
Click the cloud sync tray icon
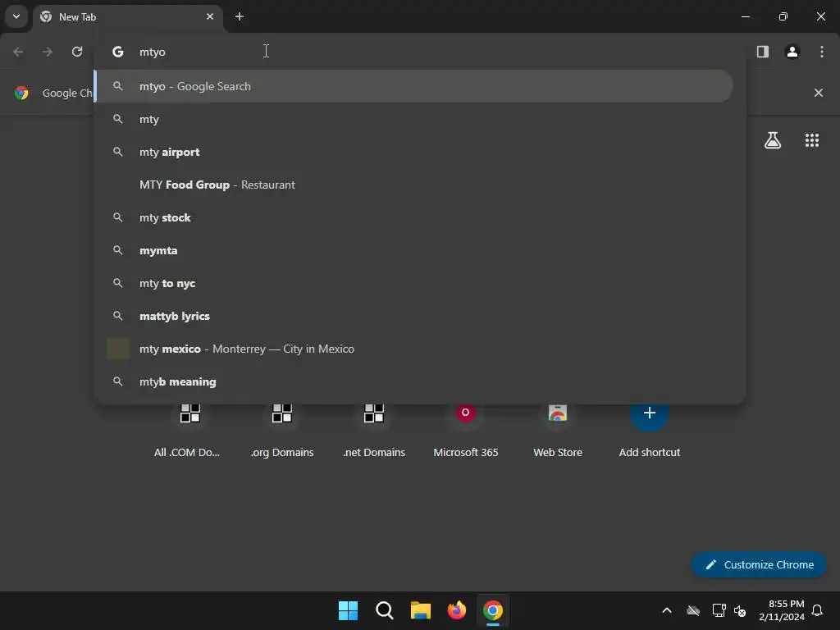coord(693,610)
